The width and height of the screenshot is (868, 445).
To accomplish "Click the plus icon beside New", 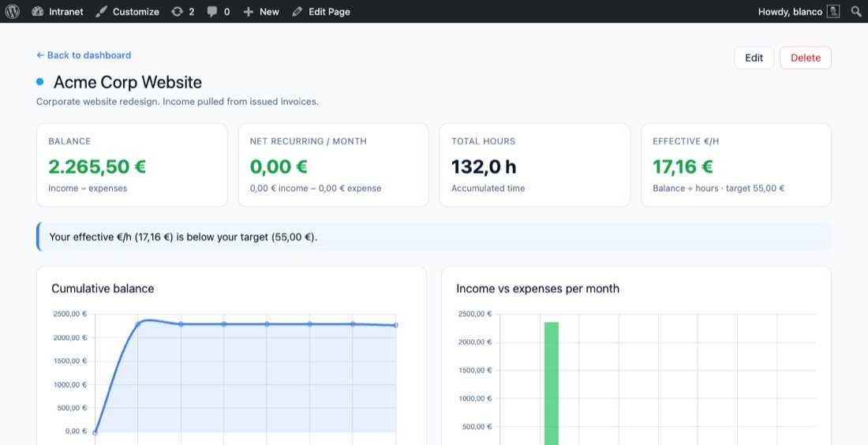I will (x=249, y=12).
